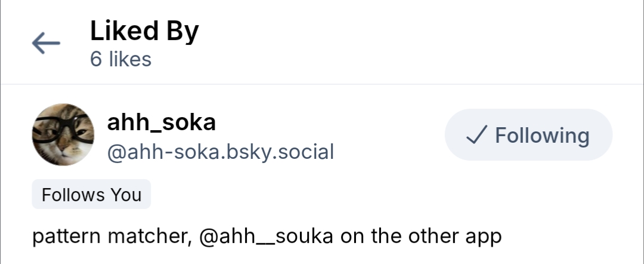Screen dimensions: 644x264
Task: Click the word "Following" in the pill button
Action: 542,136
